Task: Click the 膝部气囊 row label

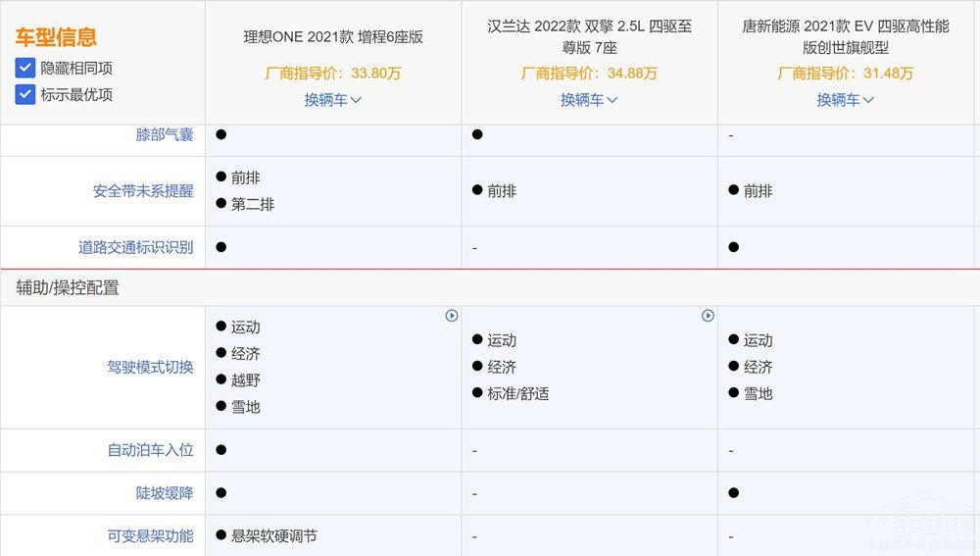Action: point(165,135)
